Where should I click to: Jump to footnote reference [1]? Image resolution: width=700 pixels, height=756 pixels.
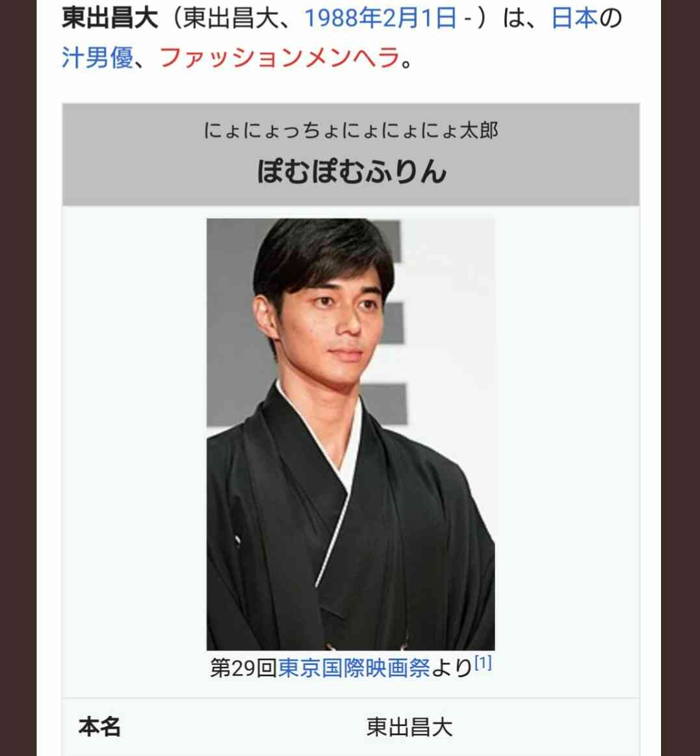(483, 664)
